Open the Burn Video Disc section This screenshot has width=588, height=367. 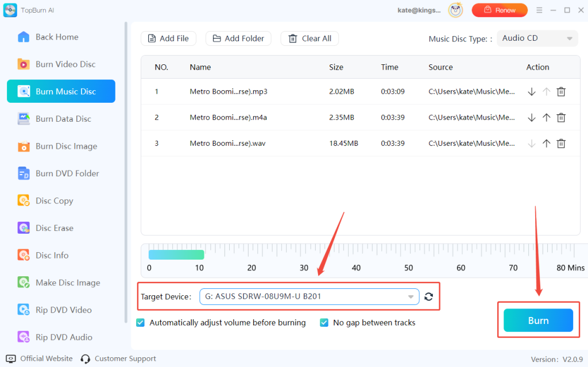[65, 64]
